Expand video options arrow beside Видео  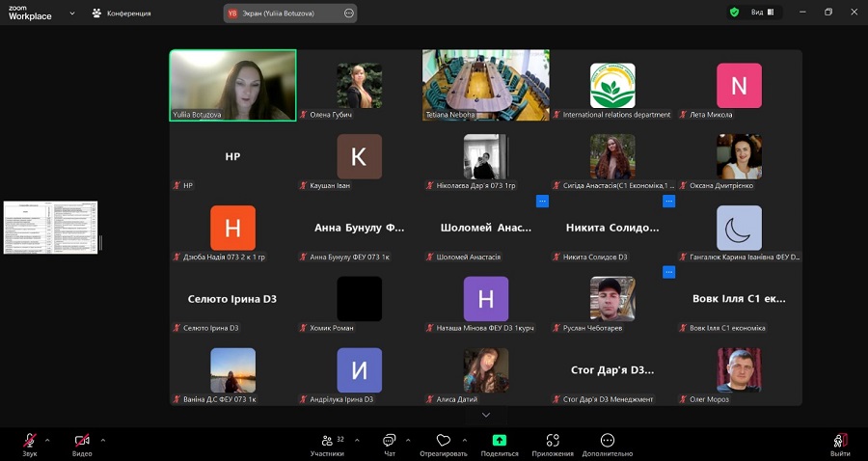click(x=103, y=440)
